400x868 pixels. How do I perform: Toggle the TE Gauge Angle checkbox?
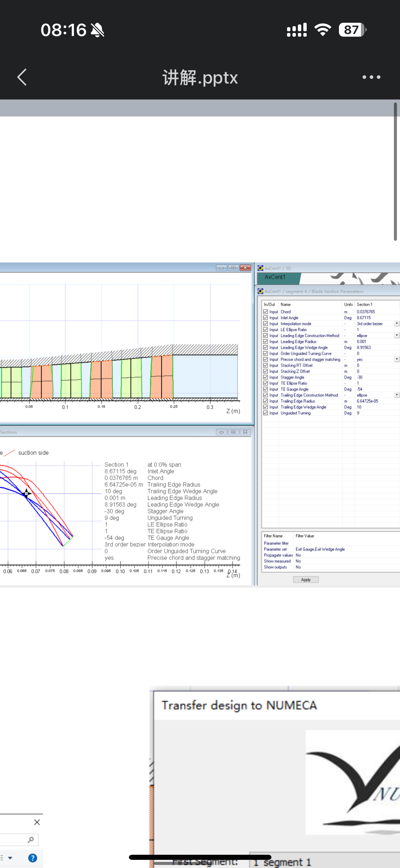point(266,389)
